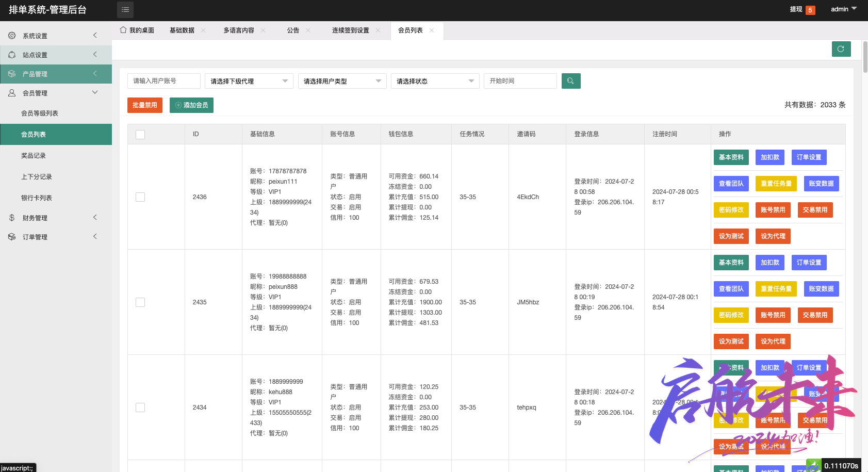The height and width of the screenshot is (472, 868).
Task: Click the 添加会员 button
Action: tap(191, 105)
